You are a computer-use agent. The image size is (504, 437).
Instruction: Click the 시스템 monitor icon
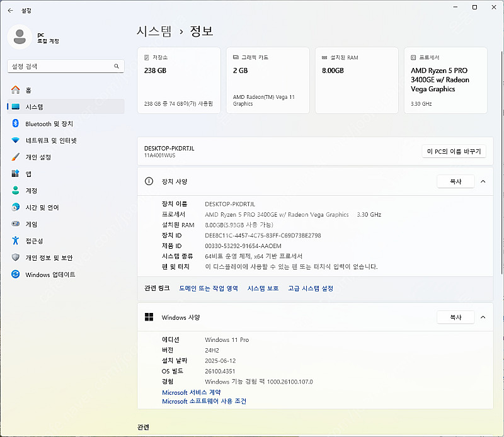pos(15,106)
